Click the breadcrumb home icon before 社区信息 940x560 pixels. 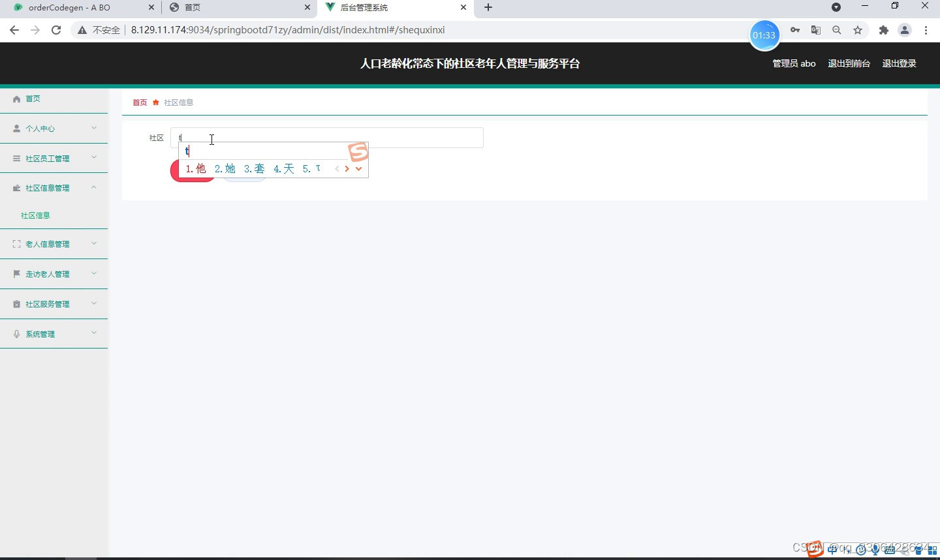click(155, 102)
